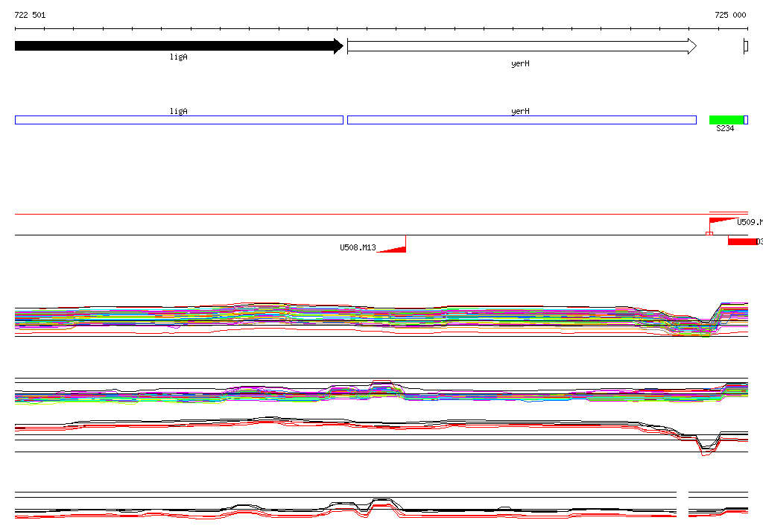The height and width of the screenshot is (532, 763).
Task: Click the yerH label under white arrow
Action: tap(520, 64)
